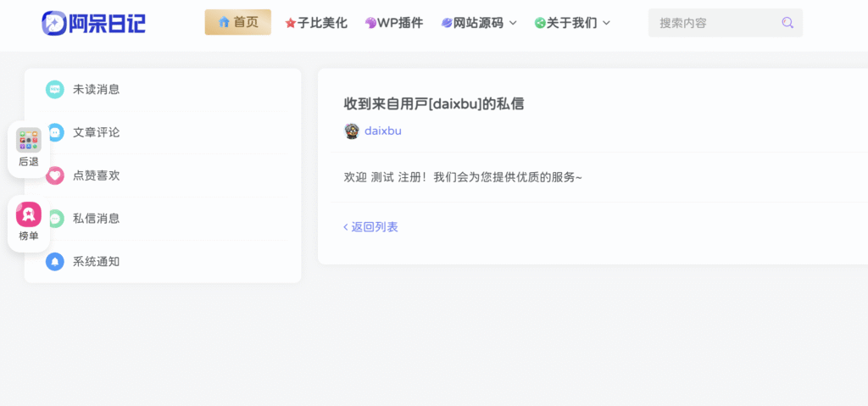
Task: Expand the 网站源码 dropdown menu
Action: click(479, 23)
